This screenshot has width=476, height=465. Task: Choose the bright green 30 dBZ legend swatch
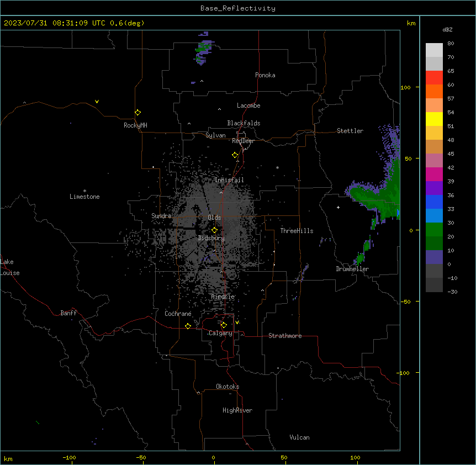pyautogui.click(x=434, y=230)
